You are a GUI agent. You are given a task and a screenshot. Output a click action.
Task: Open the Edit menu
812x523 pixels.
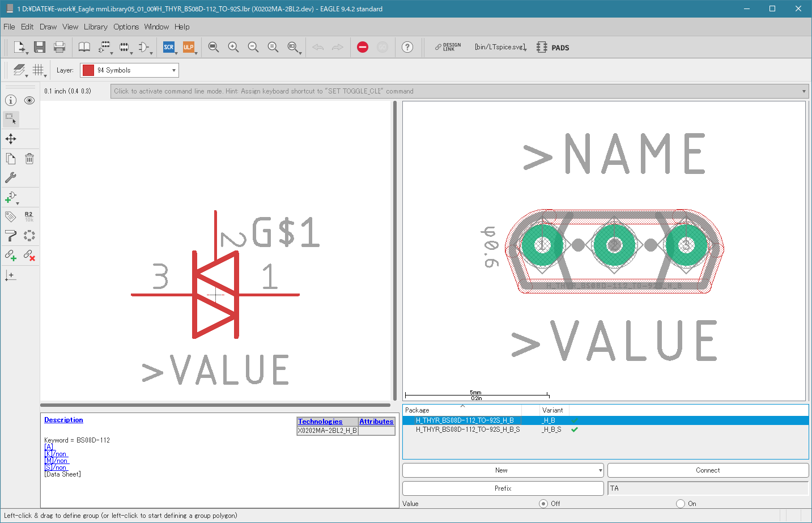27,27
